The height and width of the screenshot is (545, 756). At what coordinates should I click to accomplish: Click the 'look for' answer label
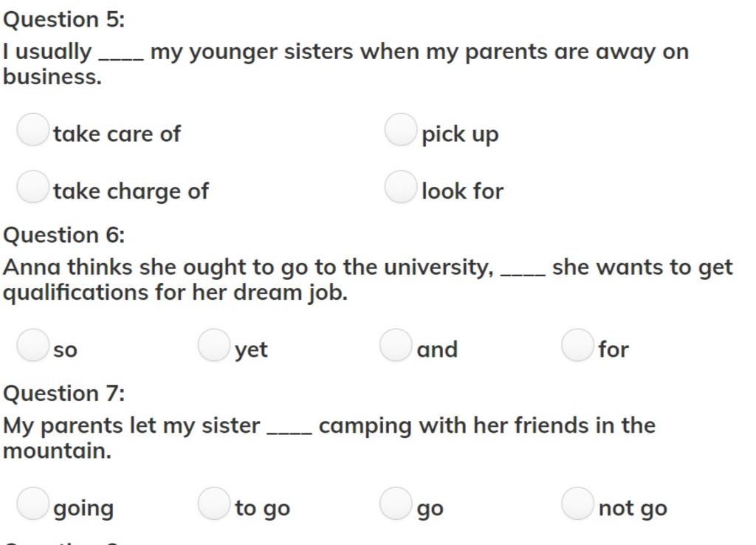[x=462, y=191]
